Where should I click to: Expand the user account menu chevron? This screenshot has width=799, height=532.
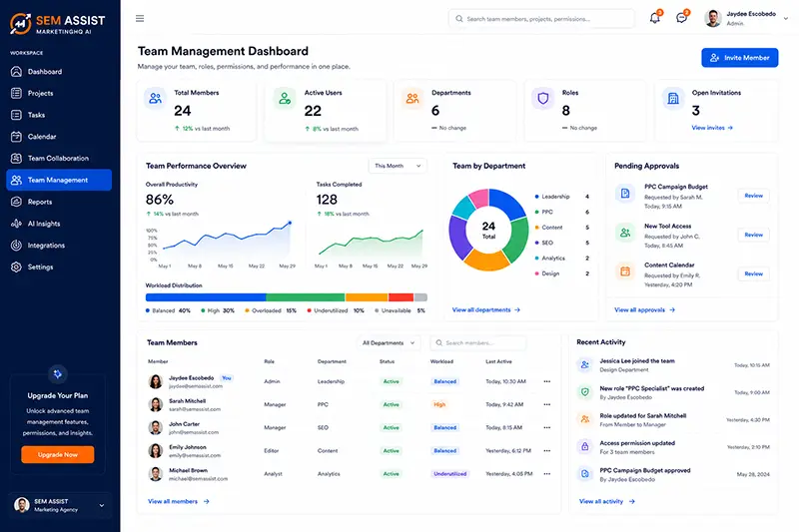pos(786,18)
